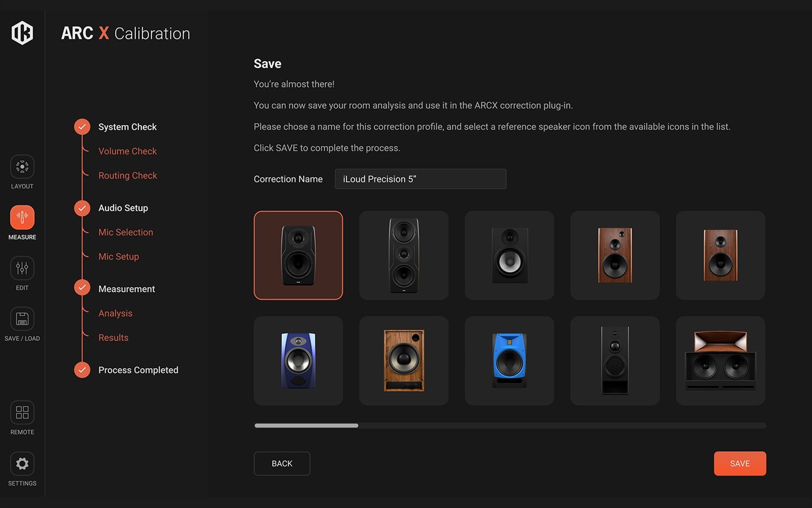Click the IK Multimedia logo
The width and height of the screenshot is (812, 508).
[x=22, y=32]
